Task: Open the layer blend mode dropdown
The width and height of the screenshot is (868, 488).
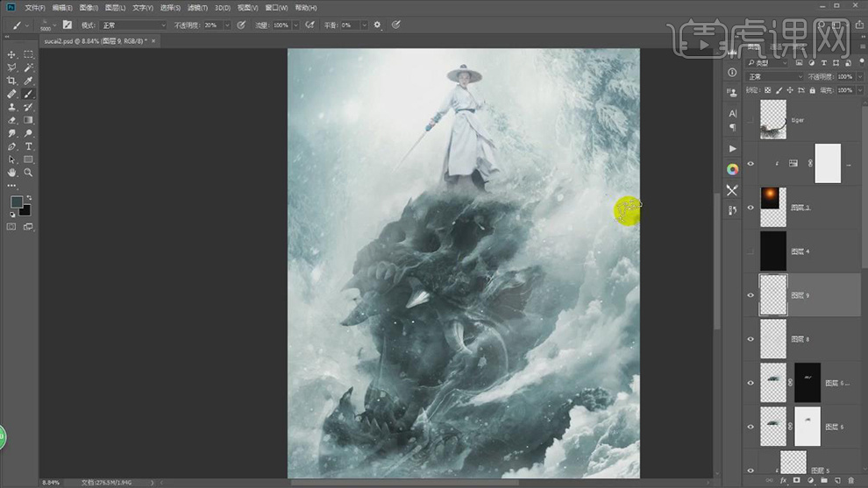Action: [x=774, y=77]
